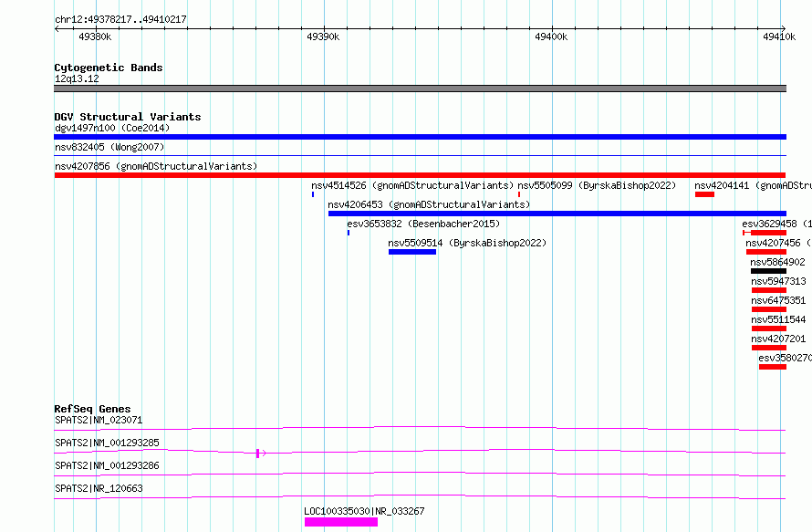812x532 pixels.
Task: Select the magenta exon on NM_001293285 transcript
Action: [x=257, y=454]
